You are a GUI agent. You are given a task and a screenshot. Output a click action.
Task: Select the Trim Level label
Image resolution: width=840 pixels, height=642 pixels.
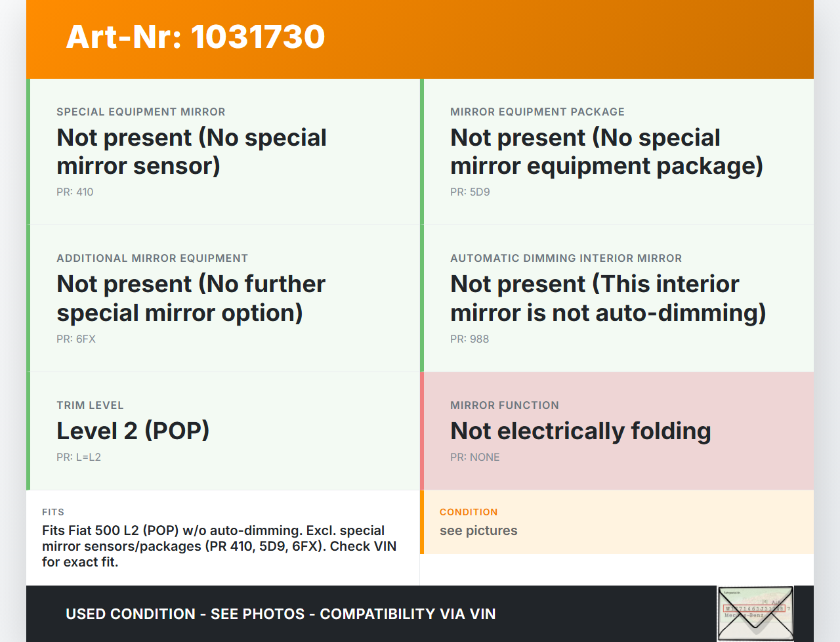[90, 405]
